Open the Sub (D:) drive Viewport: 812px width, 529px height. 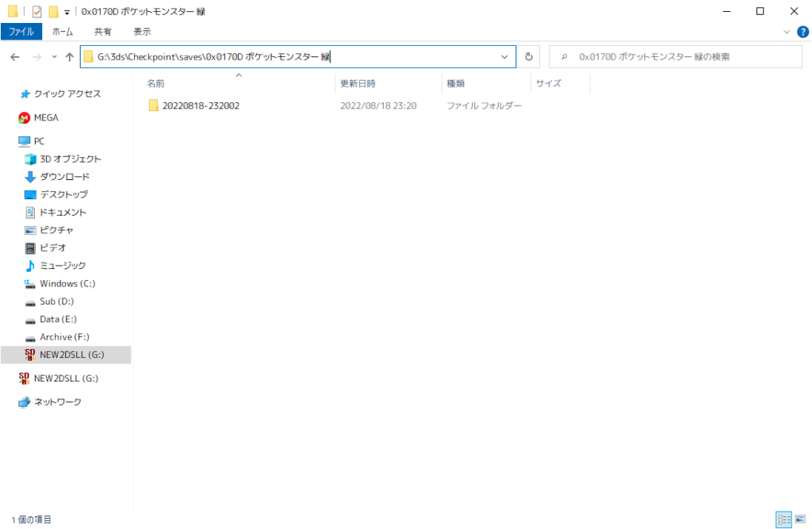tap(57, 301)
